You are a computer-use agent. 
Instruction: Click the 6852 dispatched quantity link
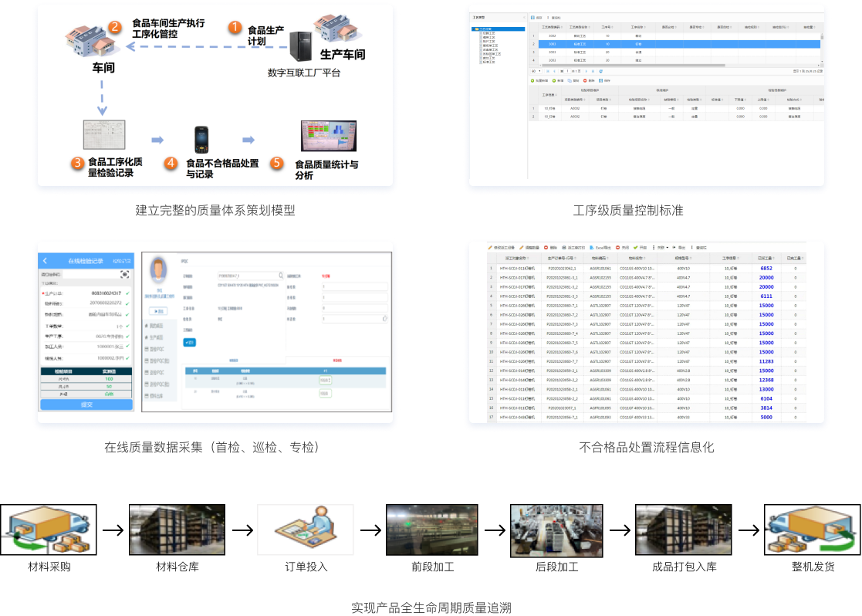pyautogui.click(x=766, y=268)
